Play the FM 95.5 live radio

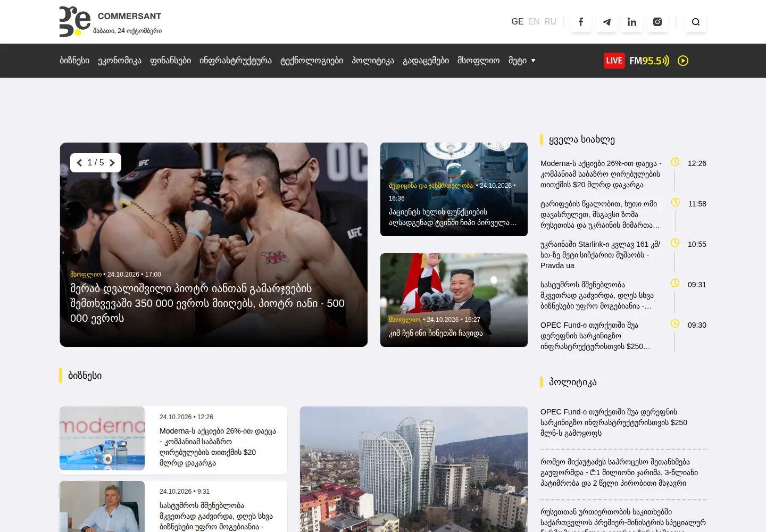(683, 61)
